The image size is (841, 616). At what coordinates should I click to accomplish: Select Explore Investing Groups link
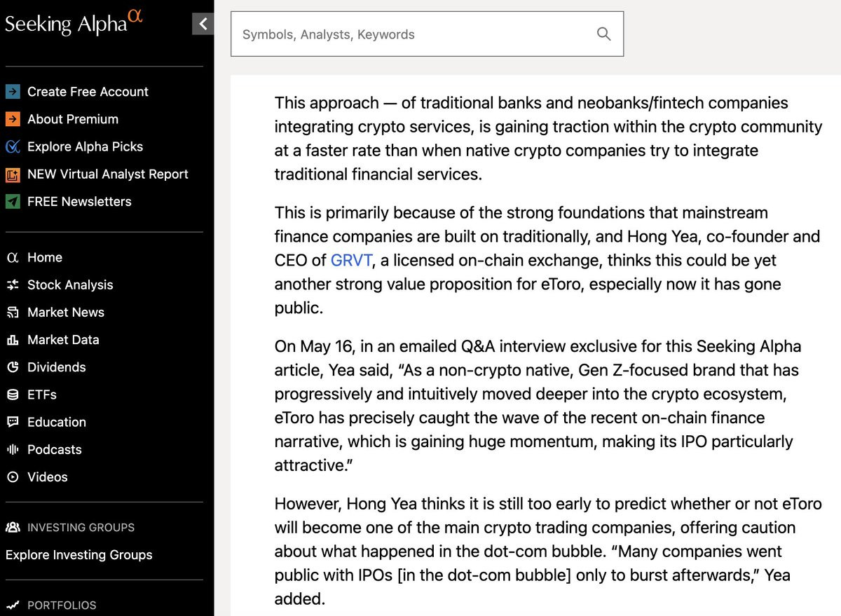coord(79,554)
